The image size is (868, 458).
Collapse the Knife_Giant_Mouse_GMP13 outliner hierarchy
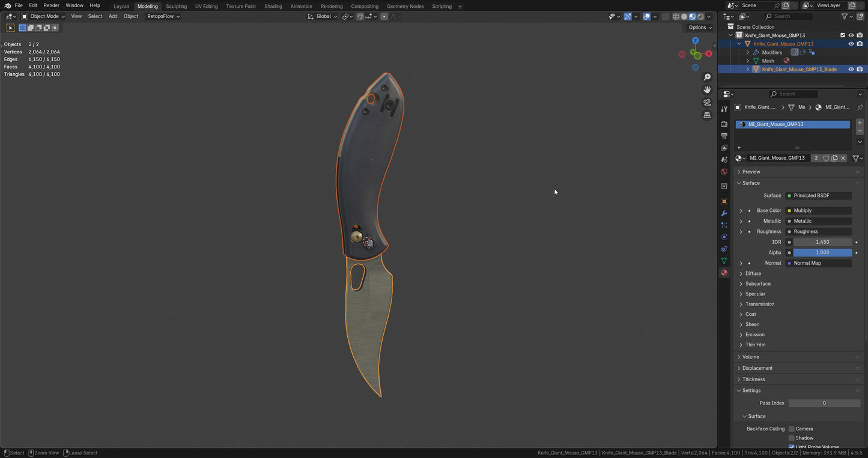tap(730, 35)
